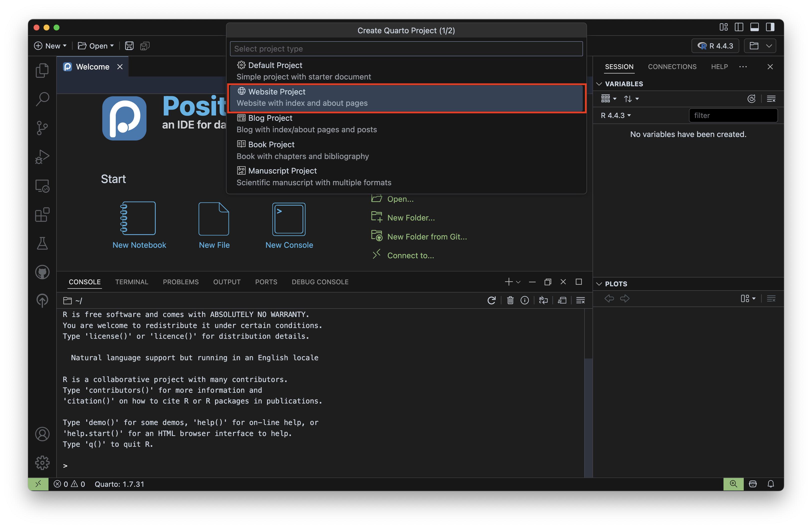Expand the folder selector dropdown at top right
Screen dimensions: 812x528
[x=769, y=46]
